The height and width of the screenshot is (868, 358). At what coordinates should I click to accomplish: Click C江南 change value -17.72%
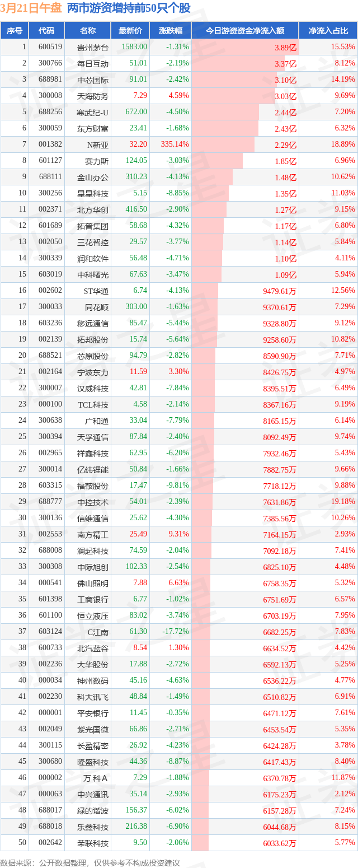pyautogui.click(x=176, y=632)
